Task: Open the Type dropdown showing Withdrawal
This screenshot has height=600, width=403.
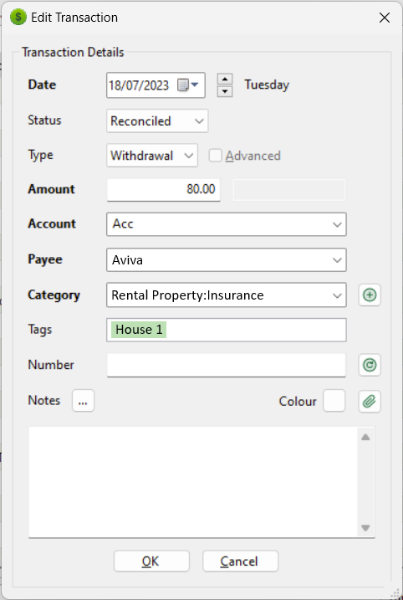Action: (x=152, y=155)
